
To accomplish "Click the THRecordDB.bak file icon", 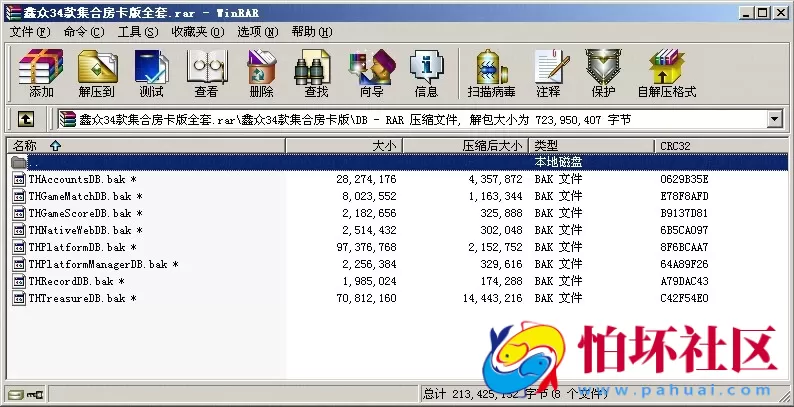I will click(x=19, y=281).
